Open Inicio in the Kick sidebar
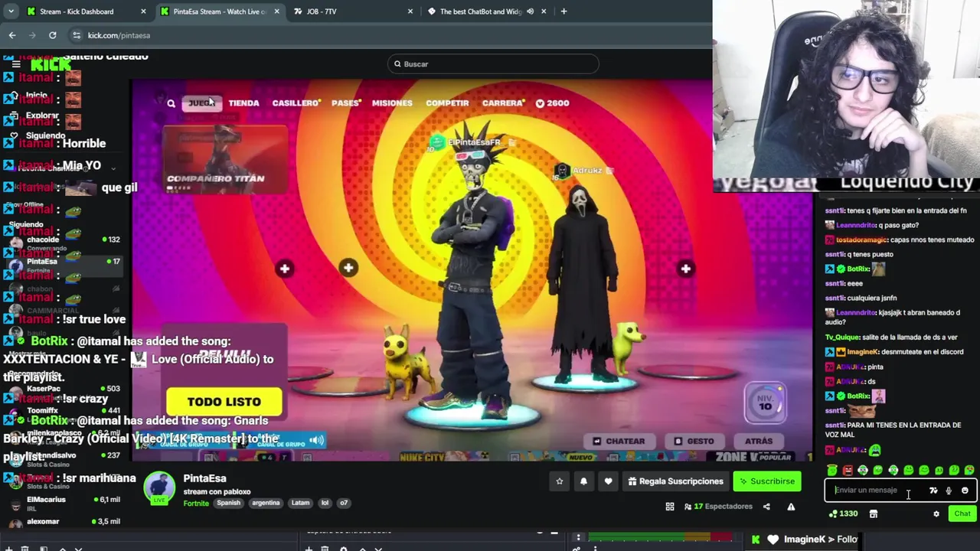This screenshot has width=980, height=551. pos(36,96)
